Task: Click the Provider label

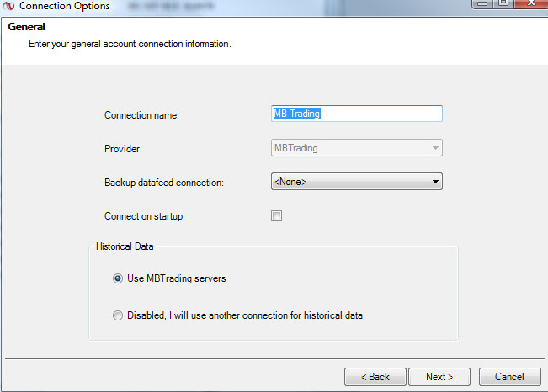Action: [x=123, y=149]
